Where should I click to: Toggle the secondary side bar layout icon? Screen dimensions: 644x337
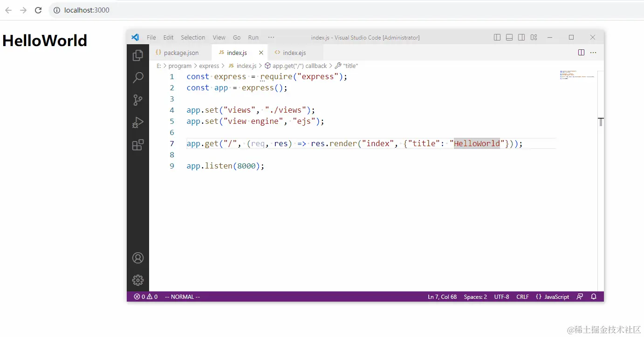coord(521,37)
